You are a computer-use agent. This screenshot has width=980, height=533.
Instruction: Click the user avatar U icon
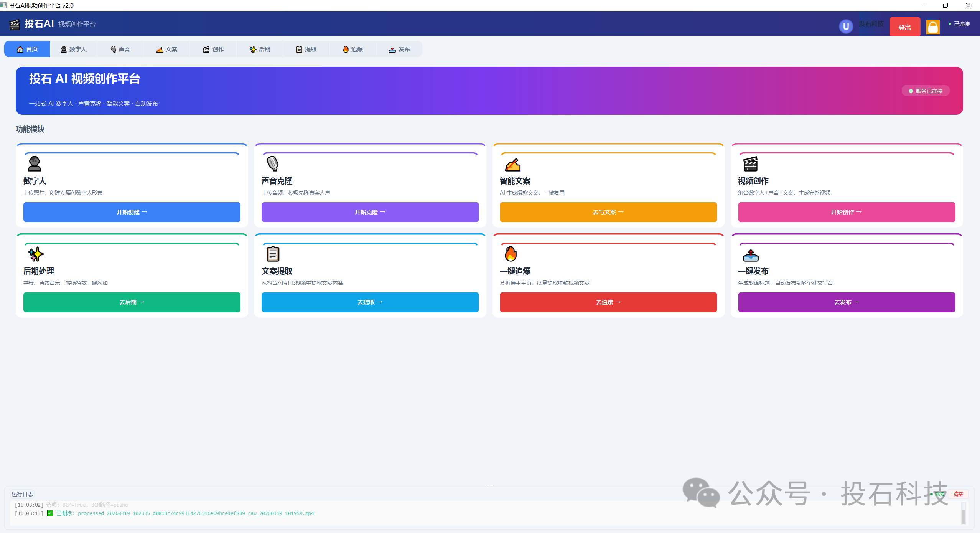click(x=846, y=26)
